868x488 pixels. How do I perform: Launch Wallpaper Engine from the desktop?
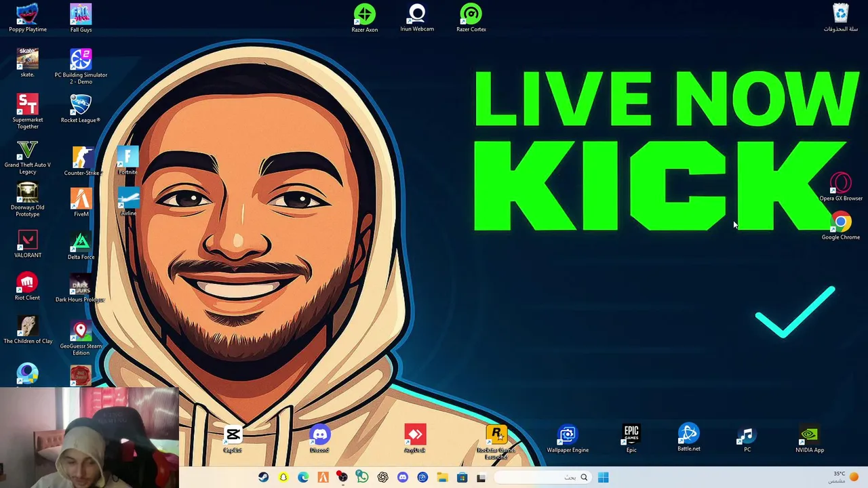pyautogui.click(x=568, y=439)
